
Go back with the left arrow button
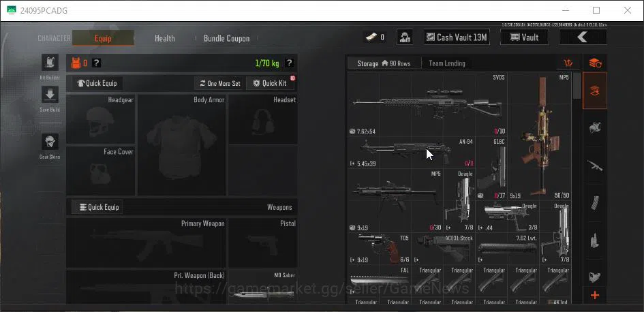point(583,37)
